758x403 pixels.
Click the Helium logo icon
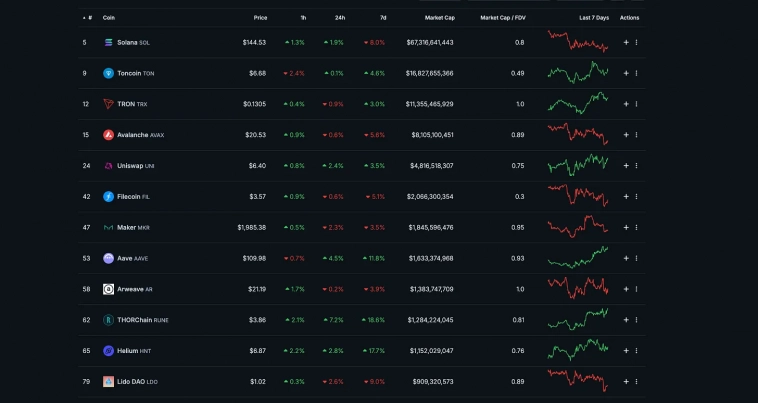108,351
